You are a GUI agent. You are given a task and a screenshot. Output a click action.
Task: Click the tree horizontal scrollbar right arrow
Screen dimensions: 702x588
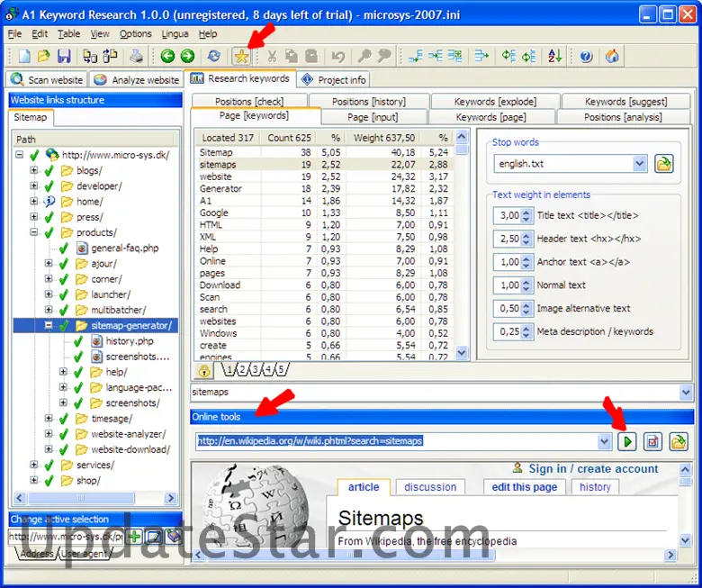(x=171, y=498)
